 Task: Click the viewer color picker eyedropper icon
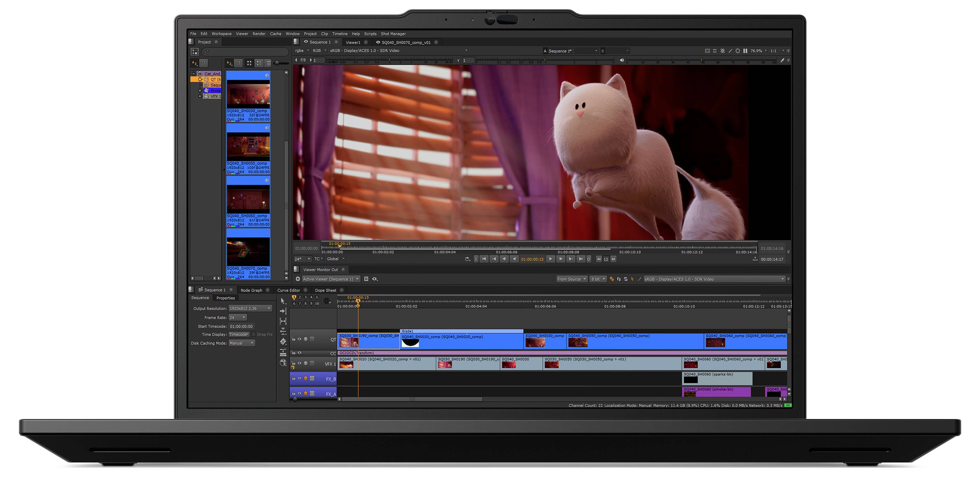782,60
